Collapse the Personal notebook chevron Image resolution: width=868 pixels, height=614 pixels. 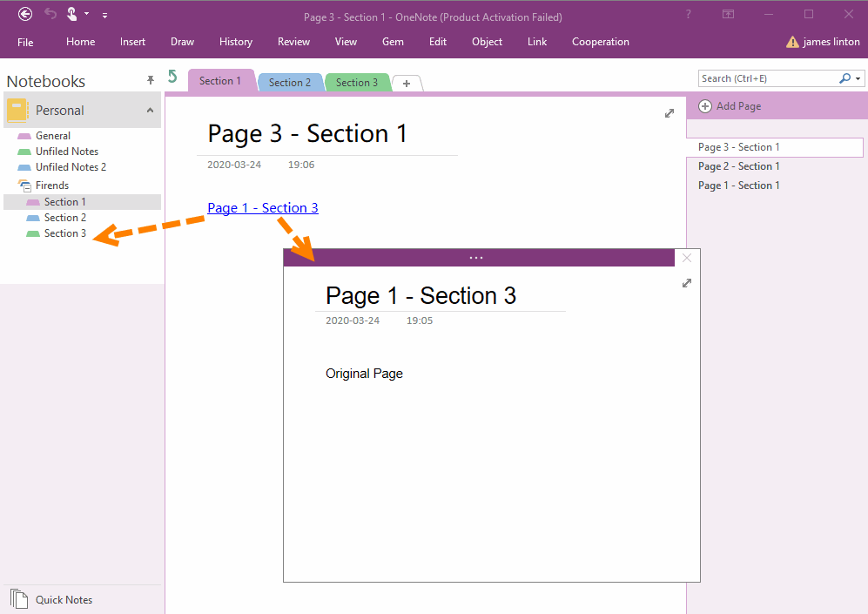point(150,111)
